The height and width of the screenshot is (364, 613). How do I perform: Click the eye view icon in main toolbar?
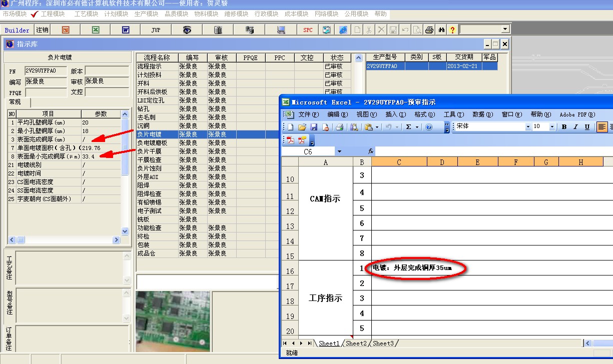tap(187, 30)
